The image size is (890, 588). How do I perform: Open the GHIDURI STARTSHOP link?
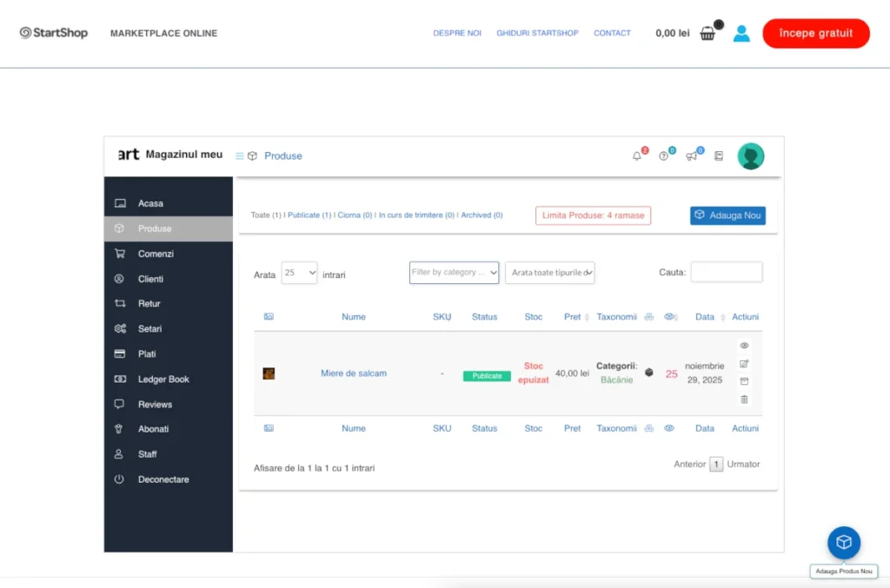click(x=537, y=34)
